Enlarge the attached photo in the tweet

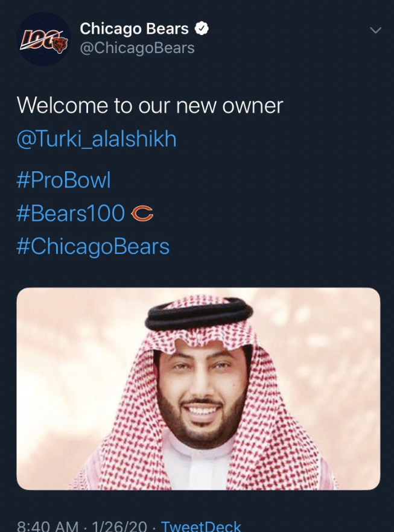coord(198,388)
